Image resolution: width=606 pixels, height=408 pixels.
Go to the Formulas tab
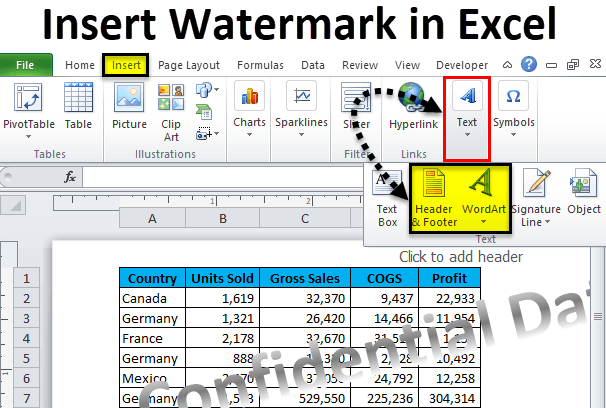[260, 65]
